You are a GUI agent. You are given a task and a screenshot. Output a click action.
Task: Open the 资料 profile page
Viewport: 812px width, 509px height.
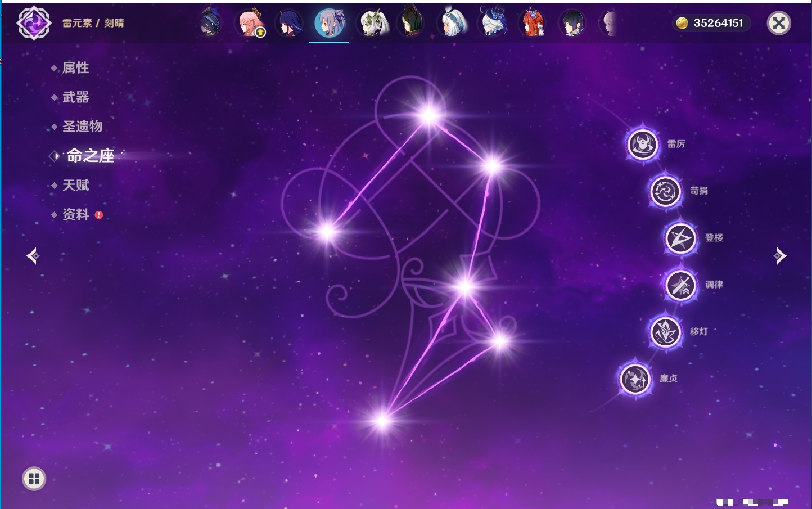[75, 214]
